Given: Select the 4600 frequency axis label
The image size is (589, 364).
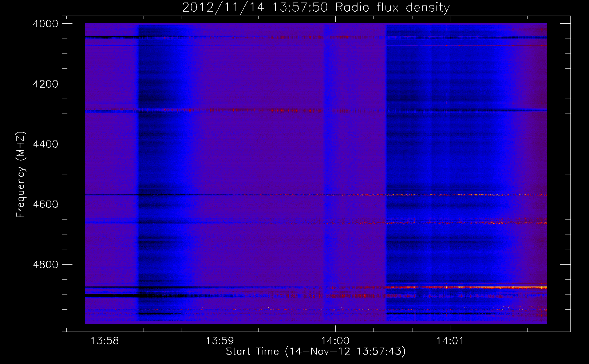Looking at the screenshot, I should tap(46, 204).
